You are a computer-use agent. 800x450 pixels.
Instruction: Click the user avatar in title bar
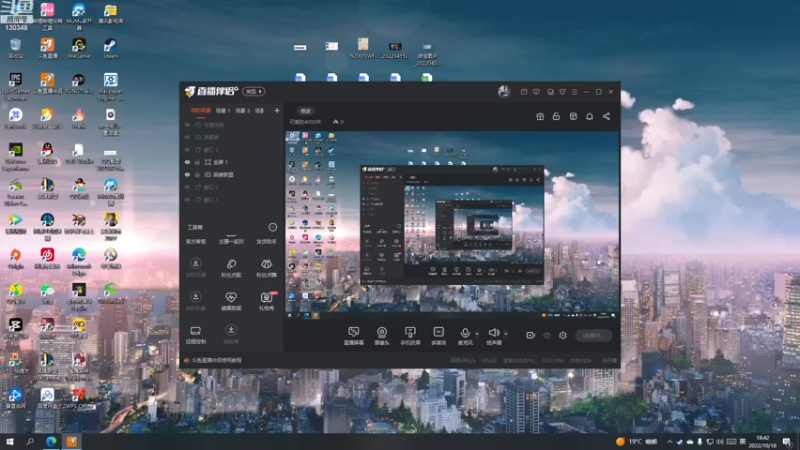click(504, 91)
